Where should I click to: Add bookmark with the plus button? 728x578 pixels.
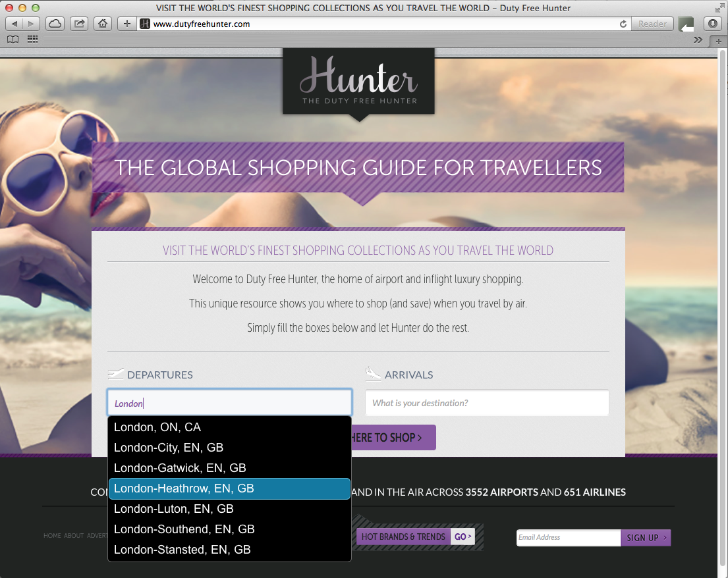click(x=127, y=24)
